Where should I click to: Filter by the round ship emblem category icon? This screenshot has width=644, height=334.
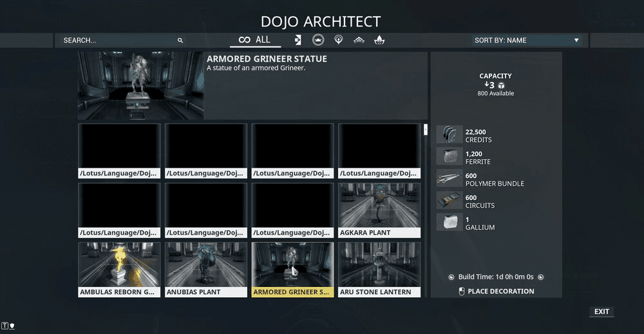(x=318, y=40)
